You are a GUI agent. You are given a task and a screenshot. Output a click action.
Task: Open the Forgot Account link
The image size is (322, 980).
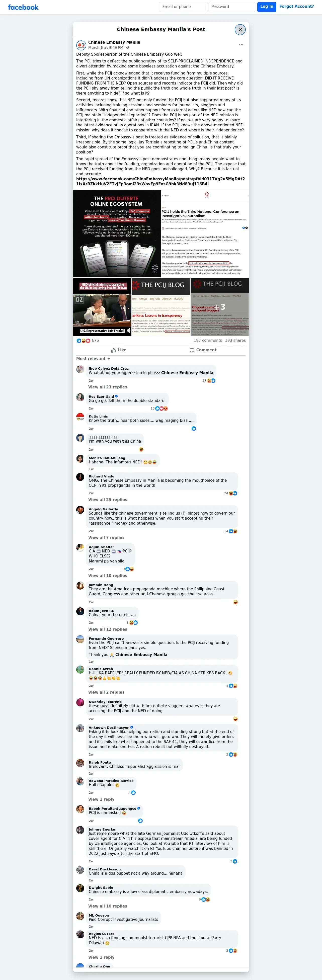point(296,7)
